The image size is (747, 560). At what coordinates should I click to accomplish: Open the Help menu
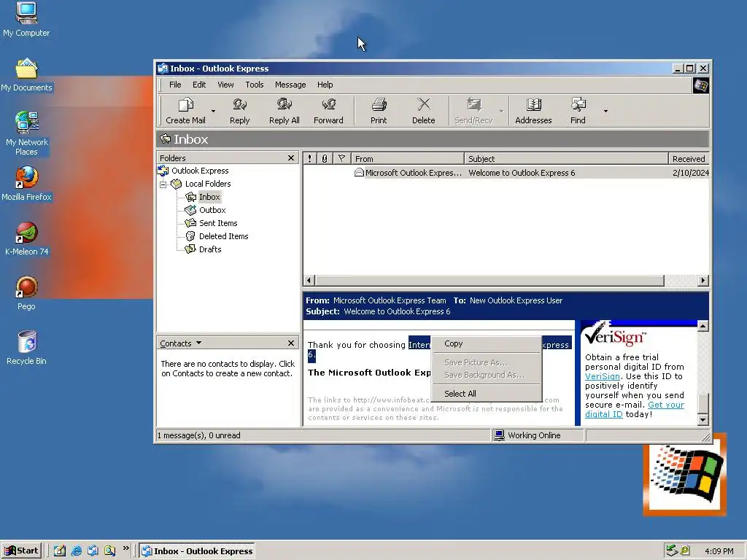[x=325, y=85]
